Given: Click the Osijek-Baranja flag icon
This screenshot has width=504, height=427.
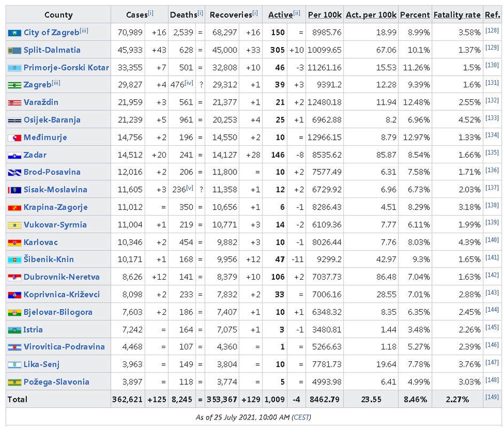Looking at the screenshot, I should 14,121.
